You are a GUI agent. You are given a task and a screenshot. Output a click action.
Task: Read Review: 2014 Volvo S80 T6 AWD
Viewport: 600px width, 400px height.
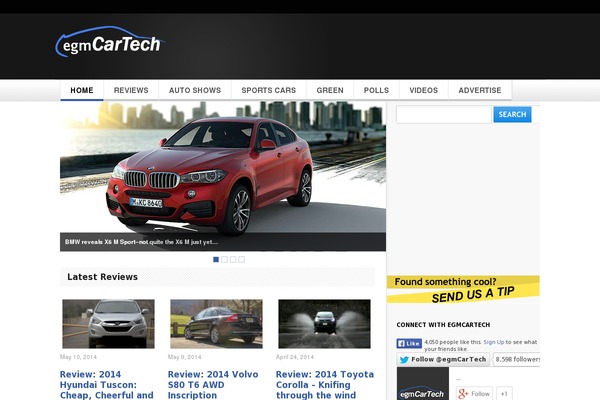pyautogui.click(x=213, y=385)
